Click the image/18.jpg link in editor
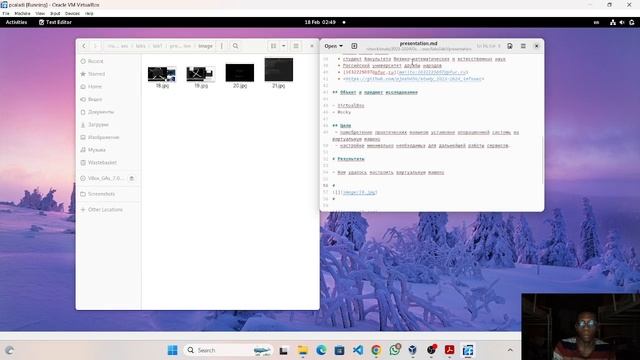 360,192
